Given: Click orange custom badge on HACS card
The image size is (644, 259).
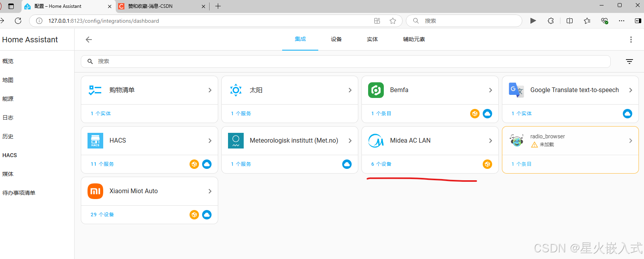Looking at the screenshot, I should pos(194,164).
